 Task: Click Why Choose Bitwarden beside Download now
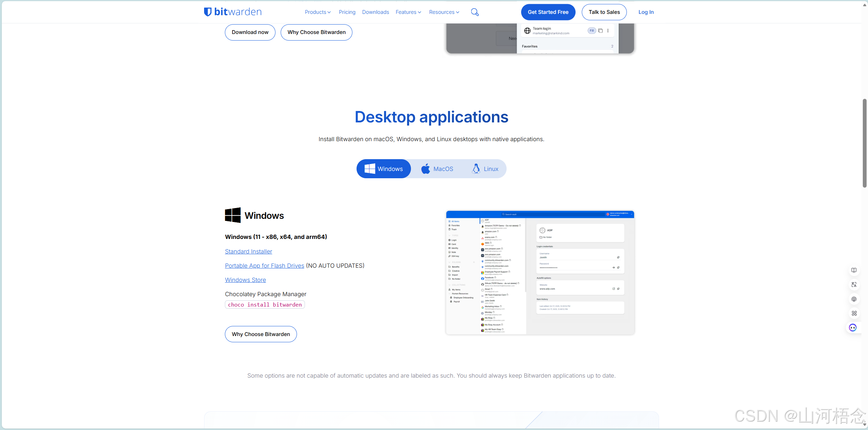317,32
